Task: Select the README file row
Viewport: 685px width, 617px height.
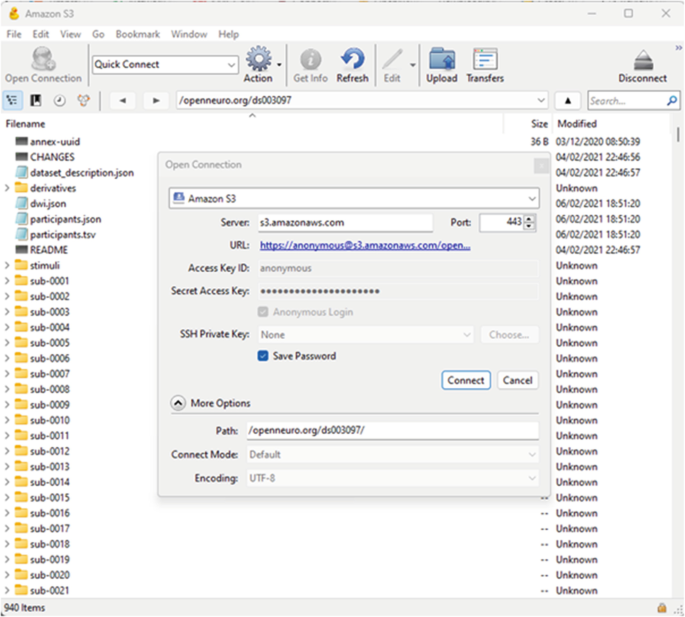Action: coord(48,250)
